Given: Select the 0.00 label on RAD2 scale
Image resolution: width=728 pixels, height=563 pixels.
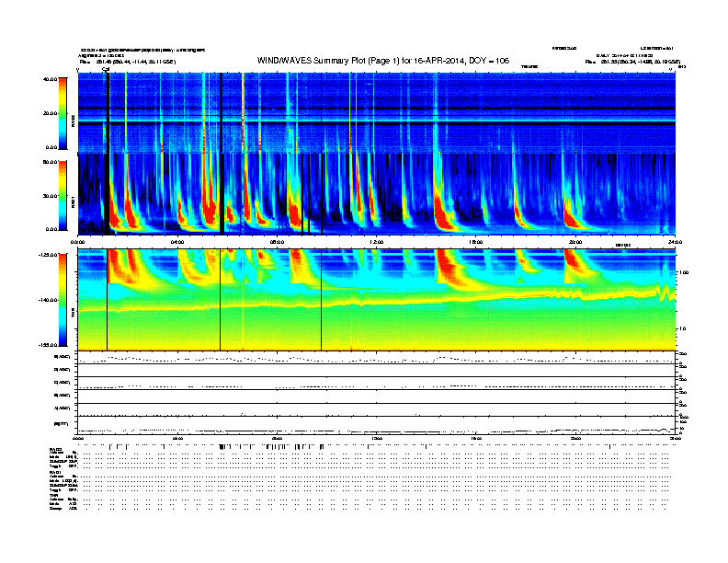Looking at the screenshot, I should pos(51,147).
